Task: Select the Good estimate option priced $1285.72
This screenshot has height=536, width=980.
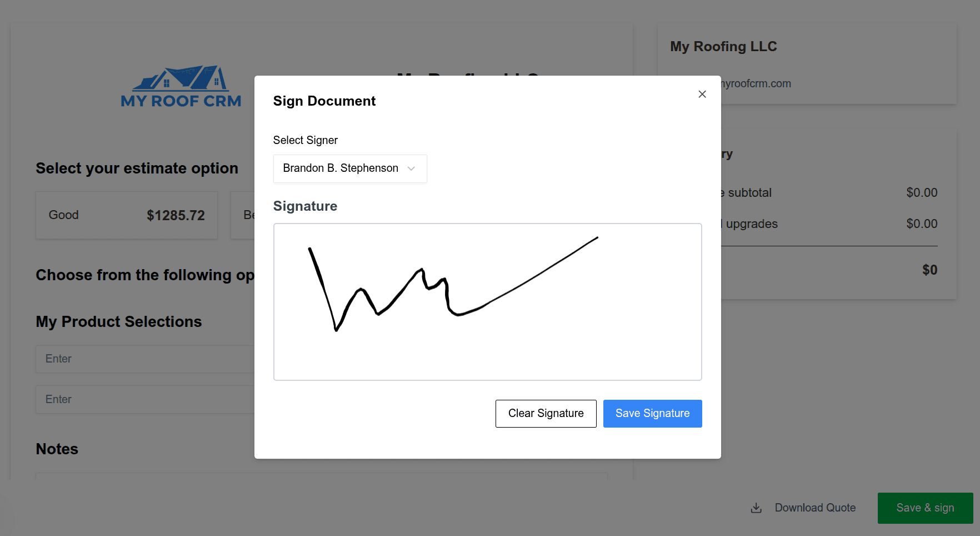Action: tap(126, 215)
